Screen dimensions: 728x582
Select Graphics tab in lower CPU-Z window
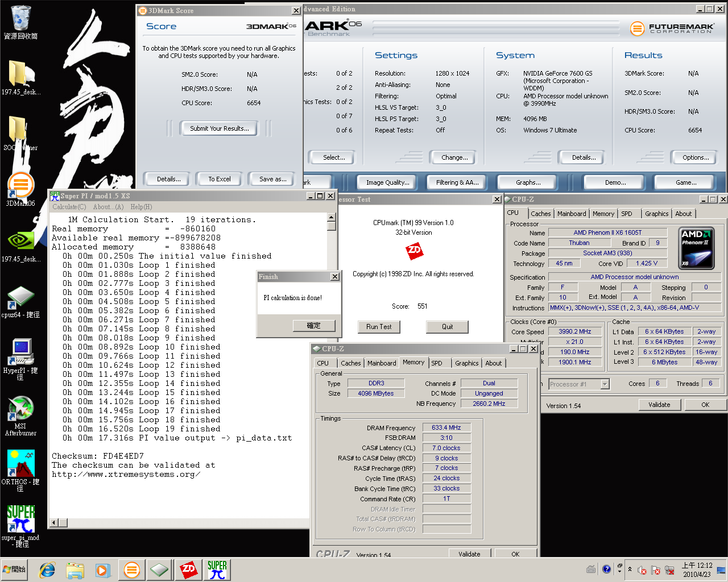(x=466, y=363)
